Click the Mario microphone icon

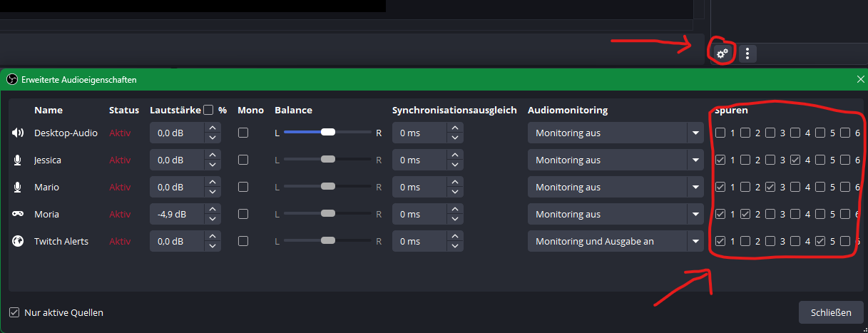point(18,187)
